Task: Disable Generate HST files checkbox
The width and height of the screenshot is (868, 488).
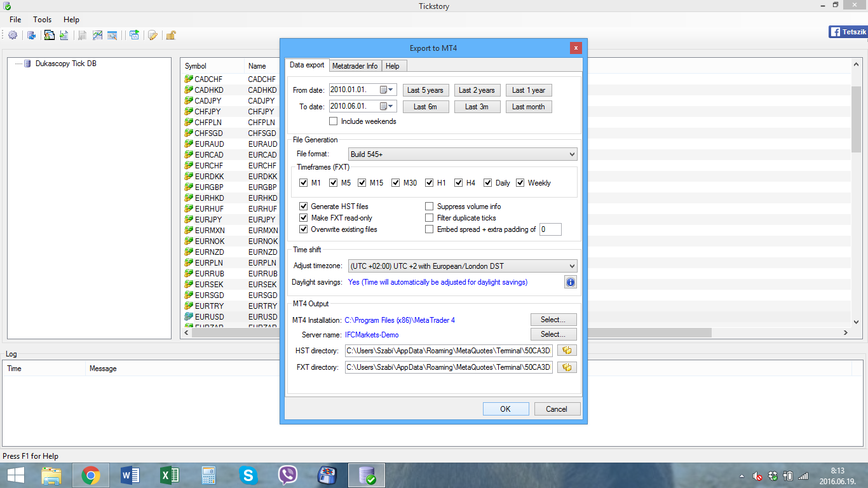Action: [x=303, y=207]
